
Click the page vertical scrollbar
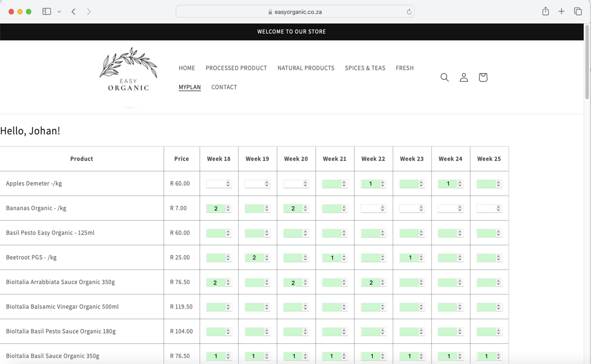(x=587, y=63)
